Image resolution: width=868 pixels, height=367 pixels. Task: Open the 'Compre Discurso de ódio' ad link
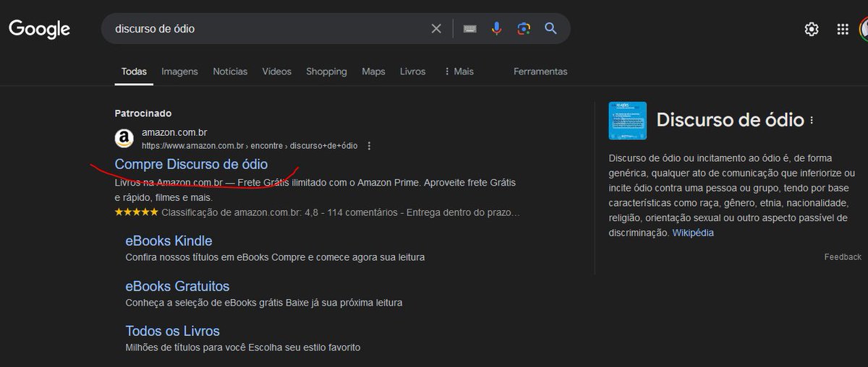[191, 164]
